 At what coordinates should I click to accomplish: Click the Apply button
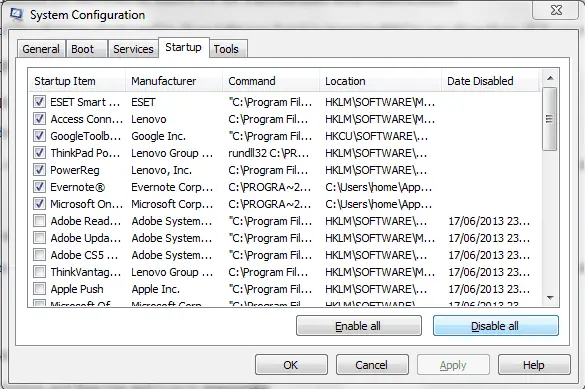point(453,365)
